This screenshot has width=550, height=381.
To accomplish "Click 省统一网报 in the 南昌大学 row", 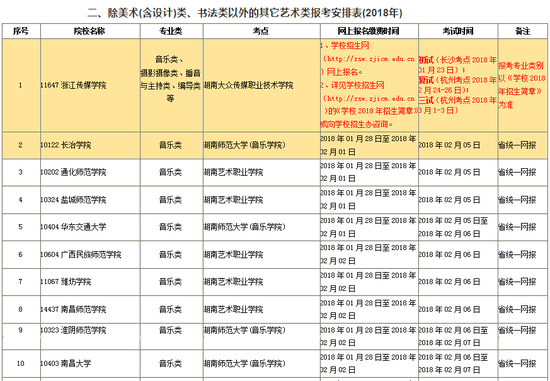I will pos(517,363).
